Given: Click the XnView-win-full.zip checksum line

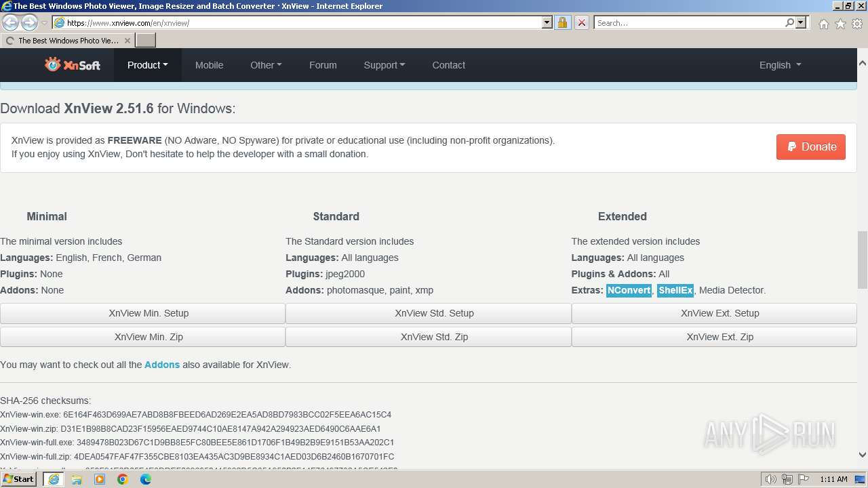Looking at the screenshot, I should tap(197, 457).
